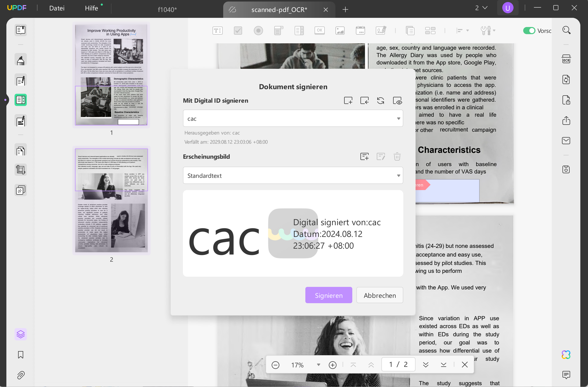Select the image field tool

click(x=340, y=31)
